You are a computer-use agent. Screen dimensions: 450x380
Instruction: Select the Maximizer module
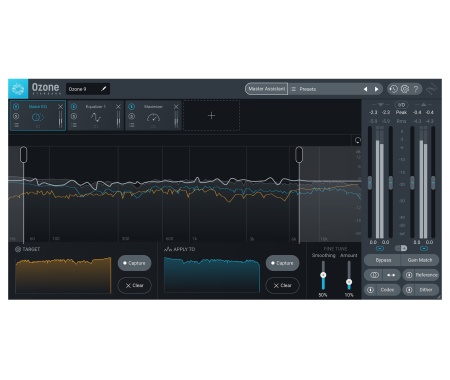(153, 116)
